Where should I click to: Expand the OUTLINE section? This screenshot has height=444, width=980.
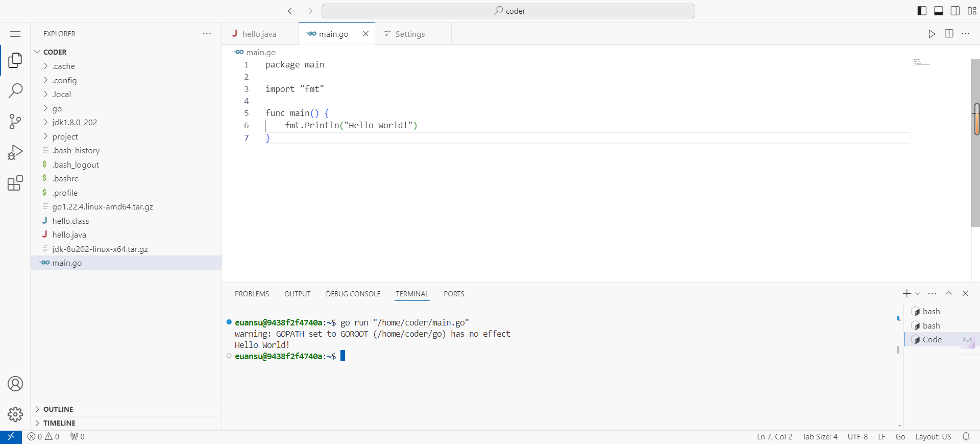click(x=58, y=409)
